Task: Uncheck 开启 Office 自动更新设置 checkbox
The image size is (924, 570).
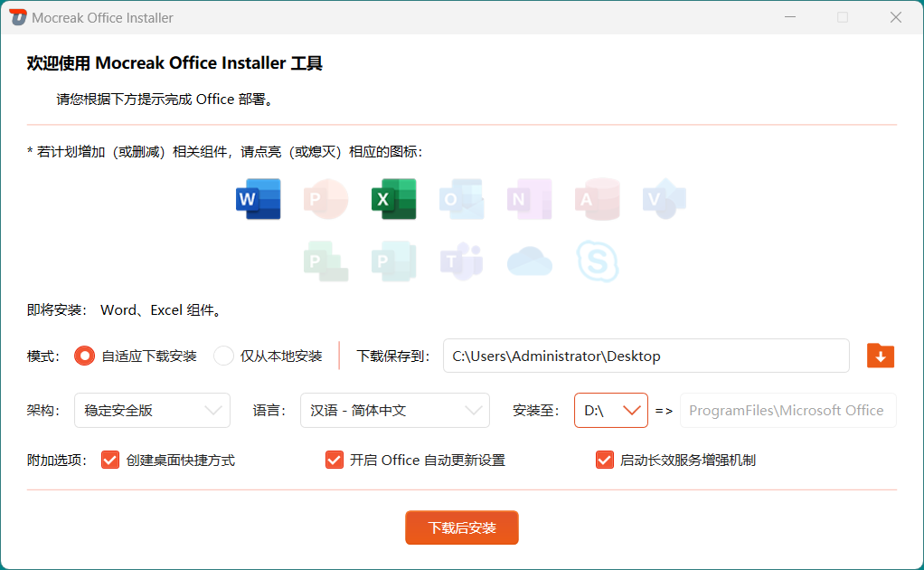Action: pyautogui.click(x=335, y=460)
